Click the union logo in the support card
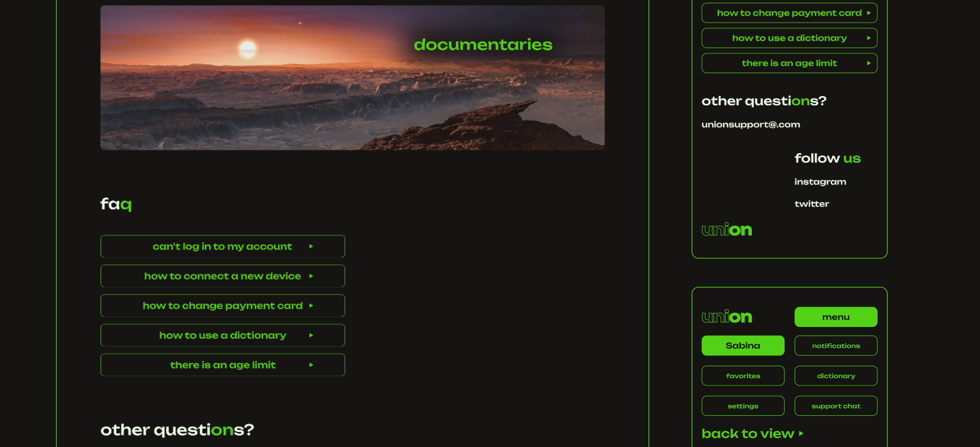 tap(727, 229)
